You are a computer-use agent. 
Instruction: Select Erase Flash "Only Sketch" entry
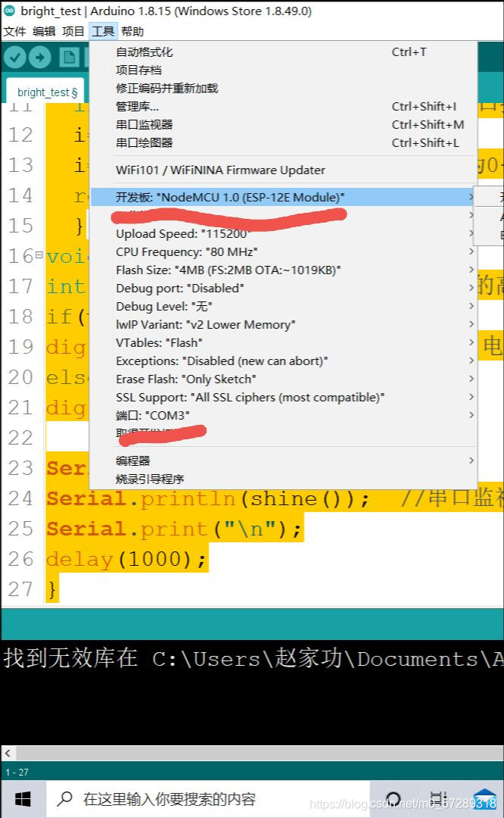pyautogui.click(x=283, y=379)
